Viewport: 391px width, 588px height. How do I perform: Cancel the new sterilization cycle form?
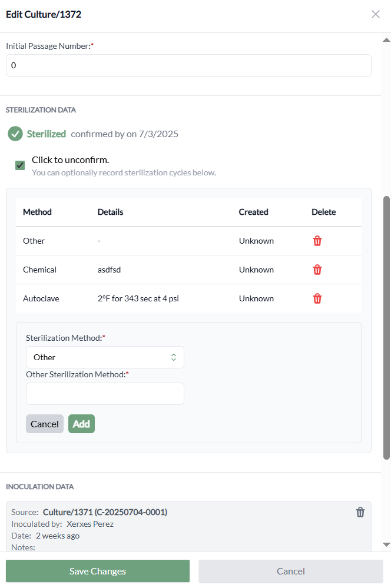click(45, 424)
